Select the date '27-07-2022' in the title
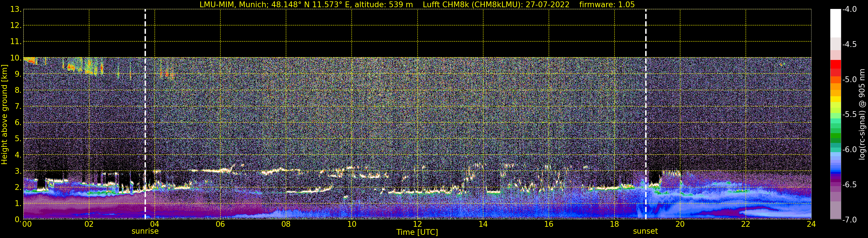Image resolution: width=868 pixels, height=238 pixels. (548, 5)
